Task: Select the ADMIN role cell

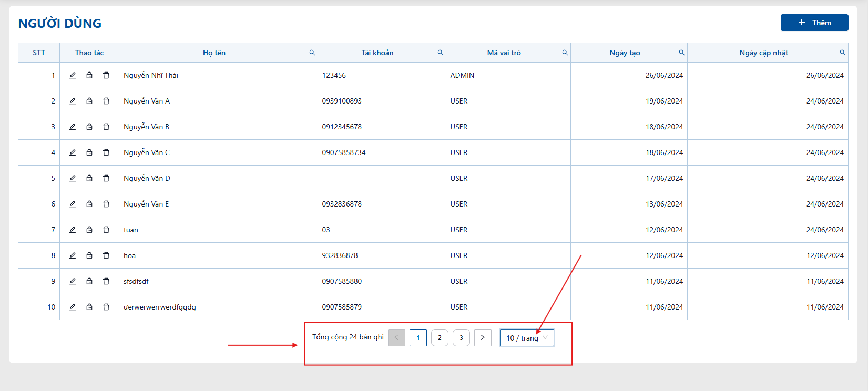Action: (508, 75)
